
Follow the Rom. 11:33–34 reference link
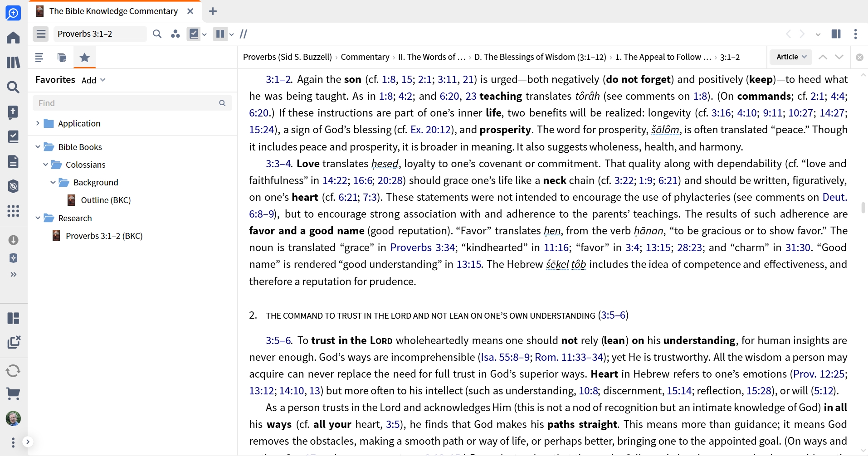click(x=569, y=357)
